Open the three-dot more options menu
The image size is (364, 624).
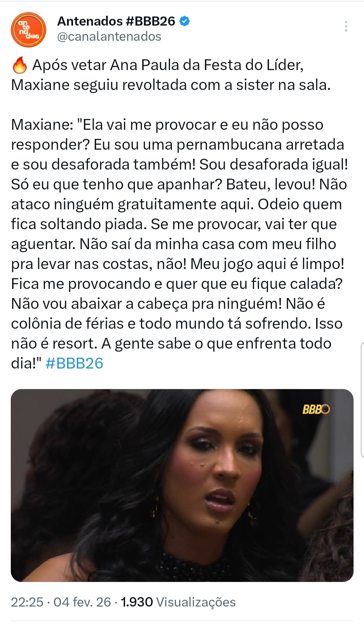pyautogui.click(x=346, y=26)
